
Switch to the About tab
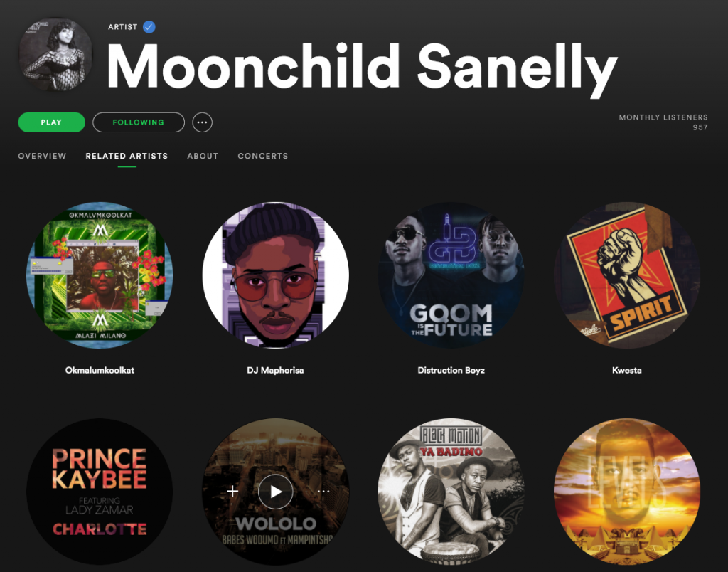203,156
